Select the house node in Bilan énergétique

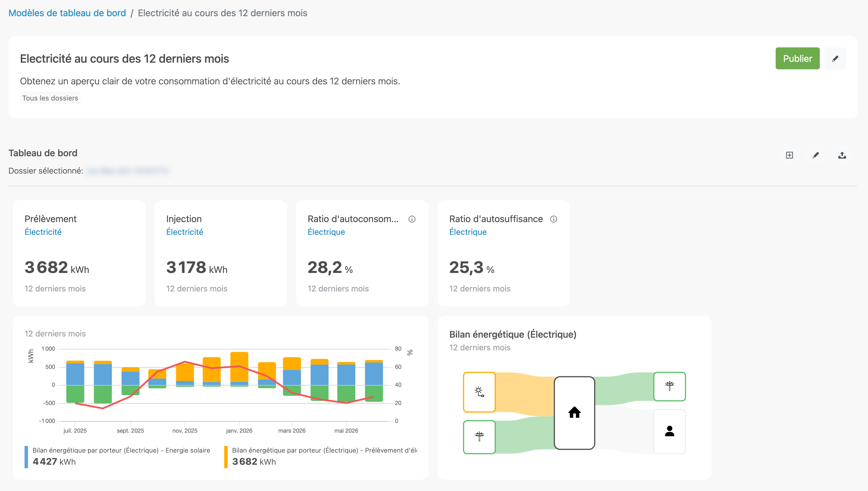(575, 413)
